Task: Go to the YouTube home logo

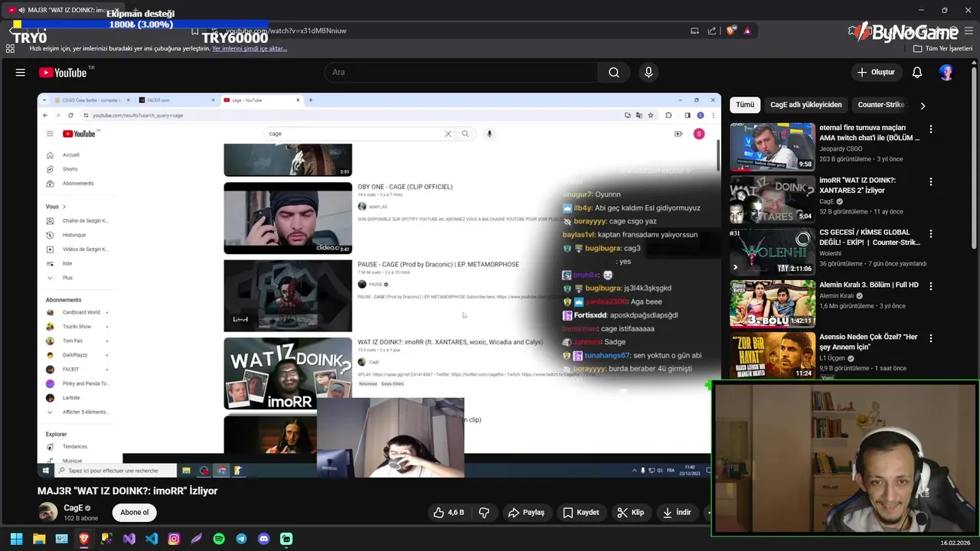Action: tap(63, 73)
